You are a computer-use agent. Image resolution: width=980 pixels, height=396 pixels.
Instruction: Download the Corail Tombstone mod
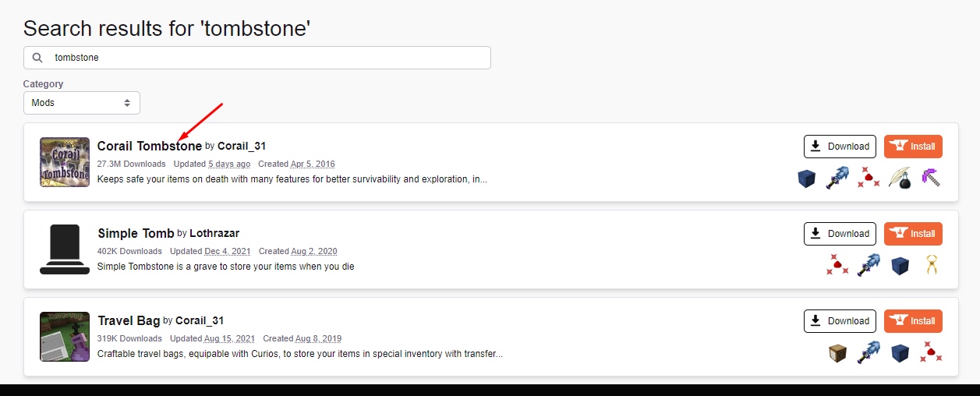(840, 147)
